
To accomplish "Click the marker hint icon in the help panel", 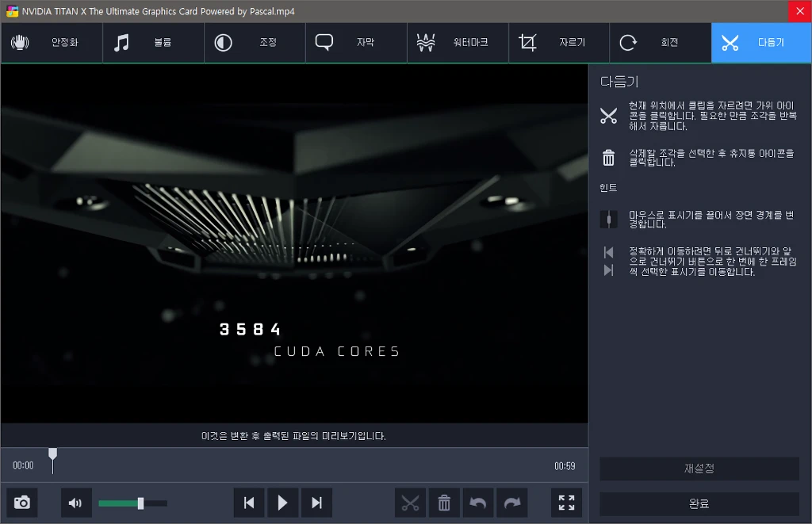I will [608, 220].
